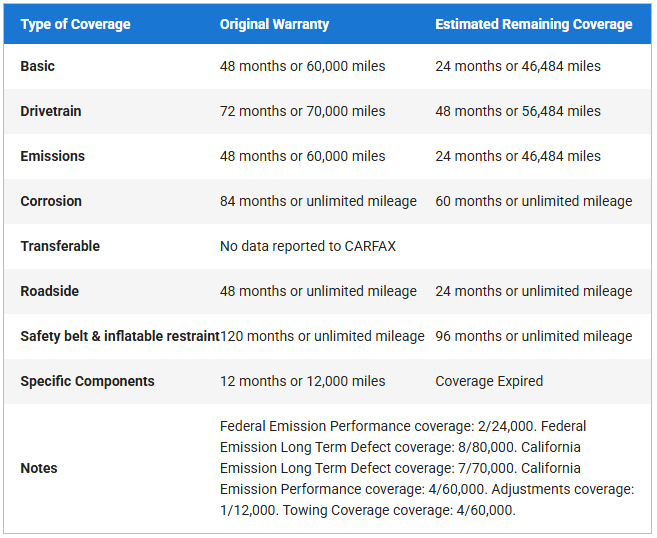
Task: Click the Coverage Expired cell
Action: click(x=489, y=381)
